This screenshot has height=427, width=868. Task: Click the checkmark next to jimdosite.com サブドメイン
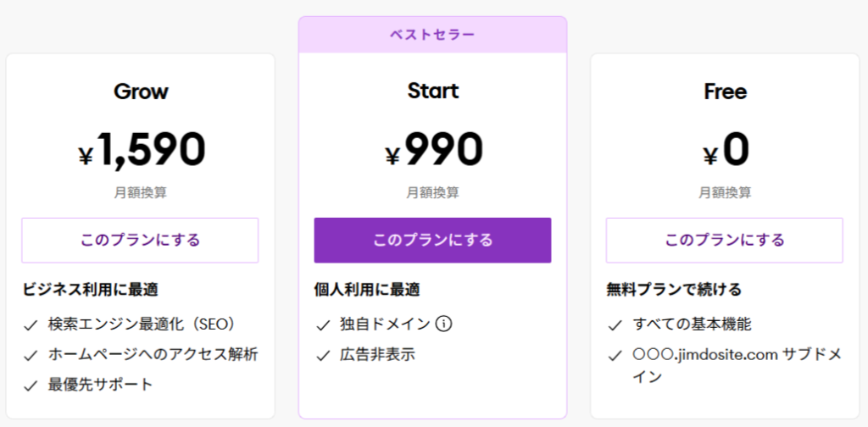tap(615, 355)
